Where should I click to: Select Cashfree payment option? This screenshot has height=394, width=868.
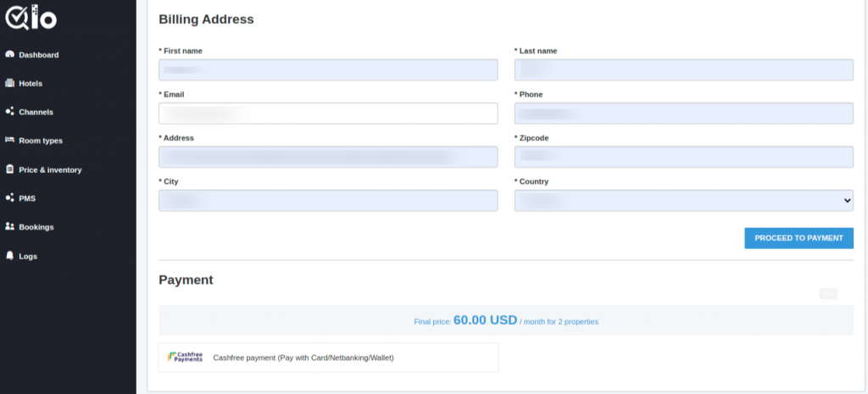[x=328, y=358]
